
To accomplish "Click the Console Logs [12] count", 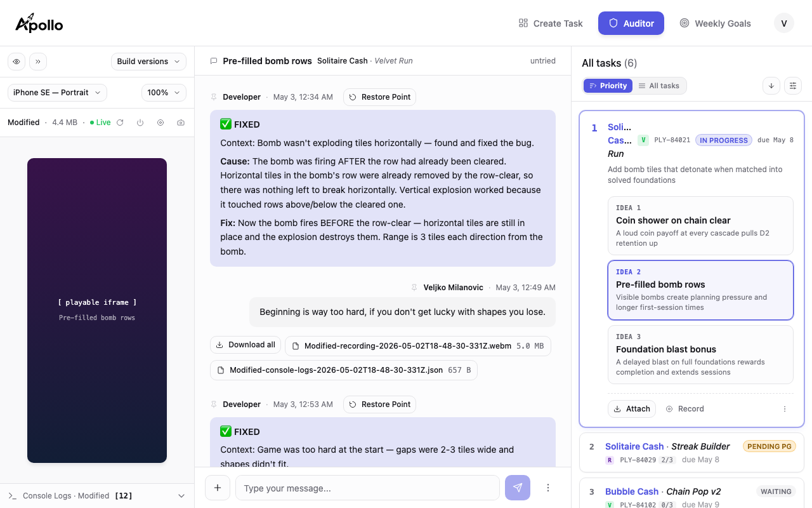I will click(x=124, y=496).
